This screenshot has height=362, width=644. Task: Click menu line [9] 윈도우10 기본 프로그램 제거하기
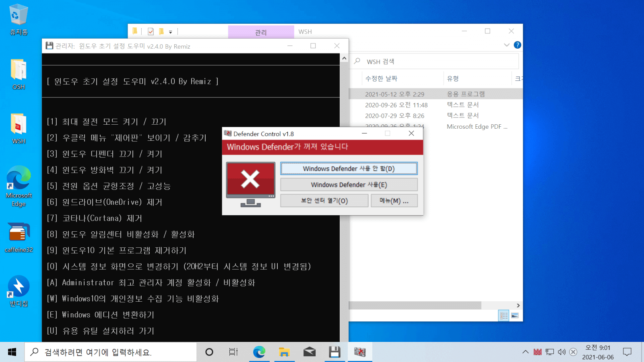(117, 250)
